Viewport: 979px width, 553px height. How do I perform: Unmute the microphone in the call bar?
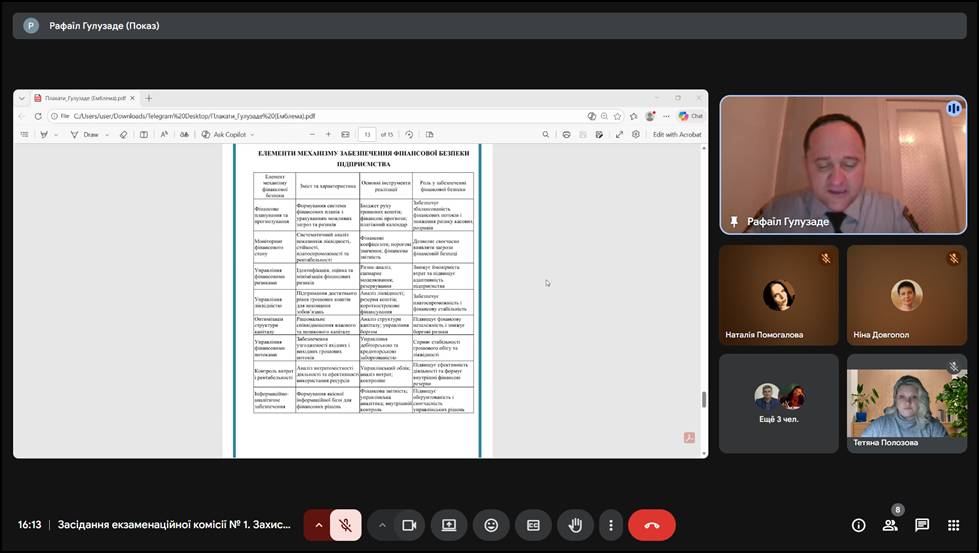[x=346, y=525]
